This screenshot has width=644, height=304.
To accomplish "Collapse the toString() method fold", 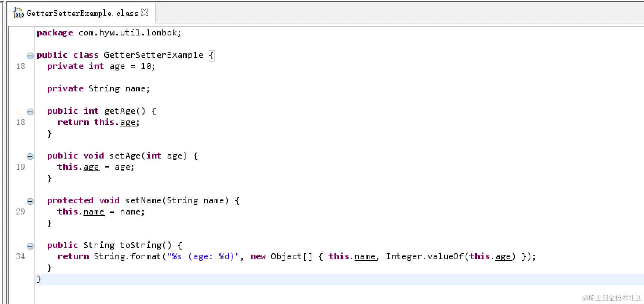I will click(x=30, y=246).
